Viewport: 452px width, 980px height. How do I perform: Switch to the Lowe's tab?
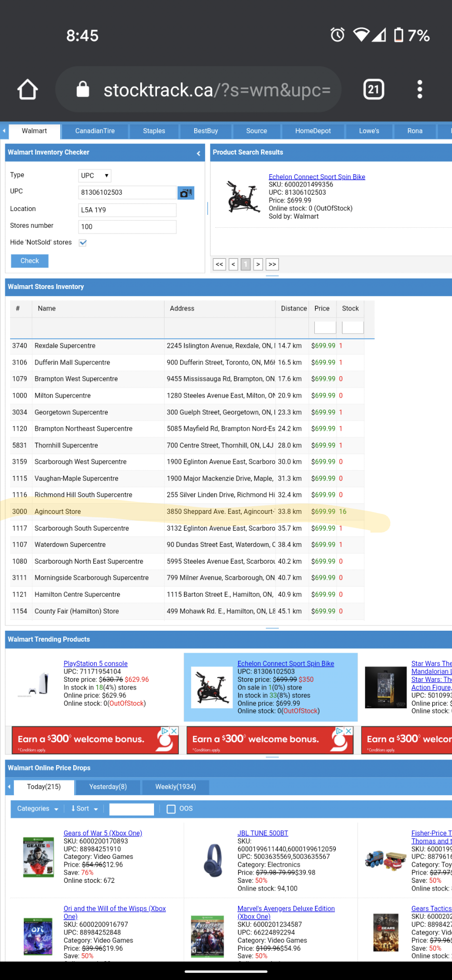369,131
